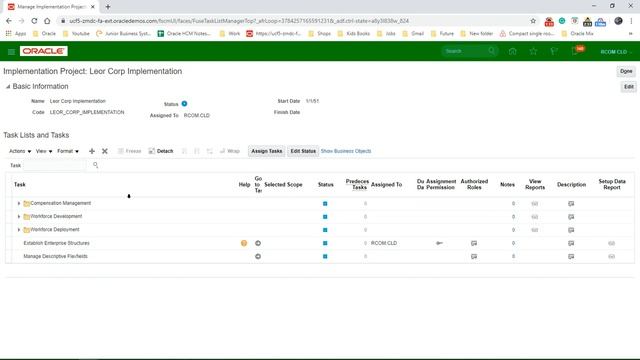This screenshot has height=360, width=640.
Task: Expand the Compensation Management folder
Action: coord(19,203)
